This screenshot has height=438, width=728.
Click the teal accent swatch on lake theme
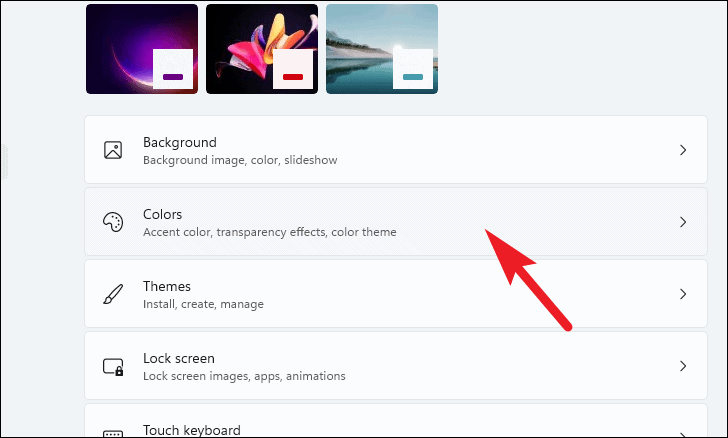413,77
